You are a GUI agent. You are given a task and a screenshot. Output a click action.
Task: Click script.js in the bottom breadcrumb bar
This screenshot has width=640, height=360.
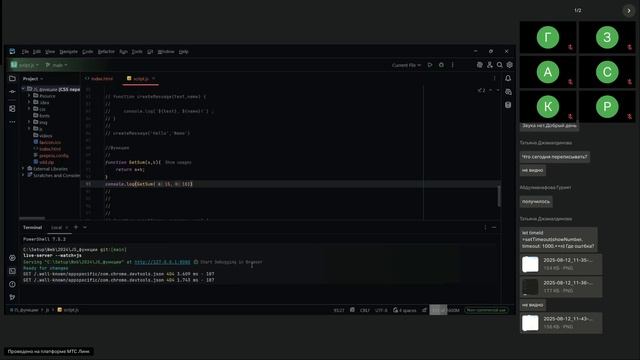click(68, 310)
